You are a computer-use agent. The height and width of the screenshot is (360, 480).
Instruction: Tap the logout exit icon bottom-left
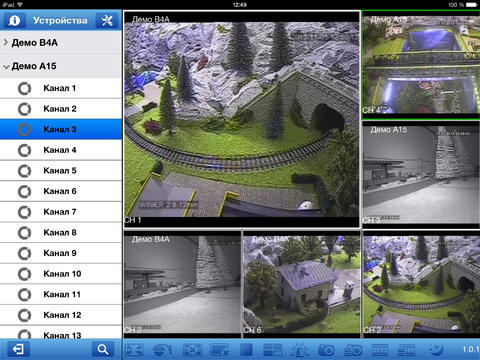click(x=17, y=349)
